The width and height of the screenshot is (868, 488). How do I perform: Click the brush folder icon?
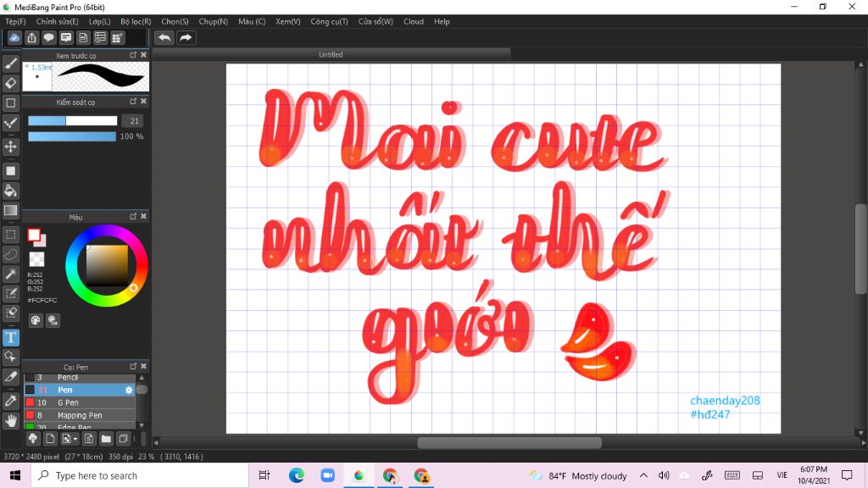click(106, 439)
